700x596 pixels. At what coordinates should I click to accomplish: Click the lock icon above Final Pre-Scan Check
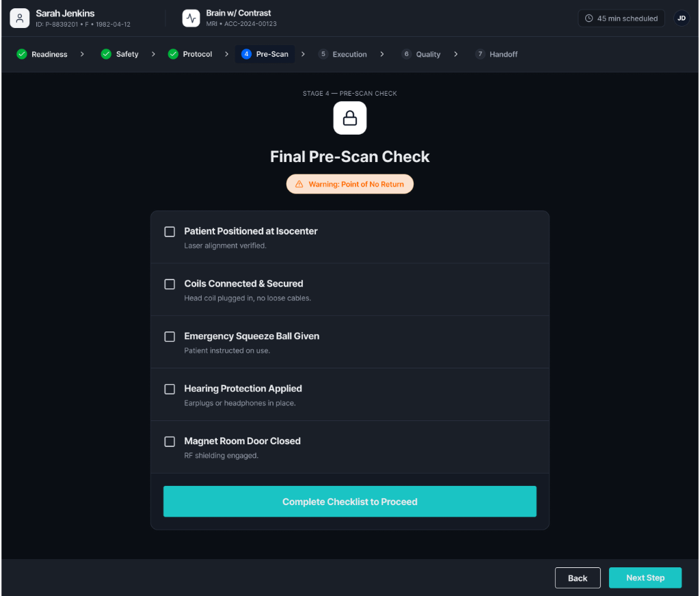tap(350, 118)
